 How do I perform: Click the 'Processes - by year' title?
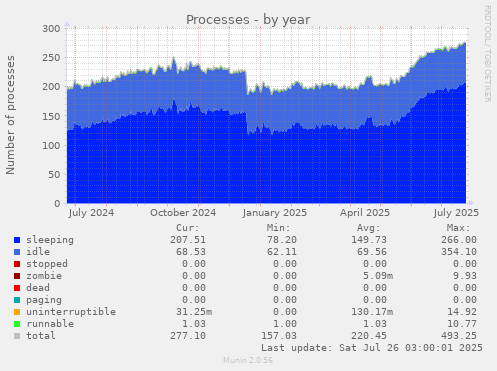click(248, 20)
